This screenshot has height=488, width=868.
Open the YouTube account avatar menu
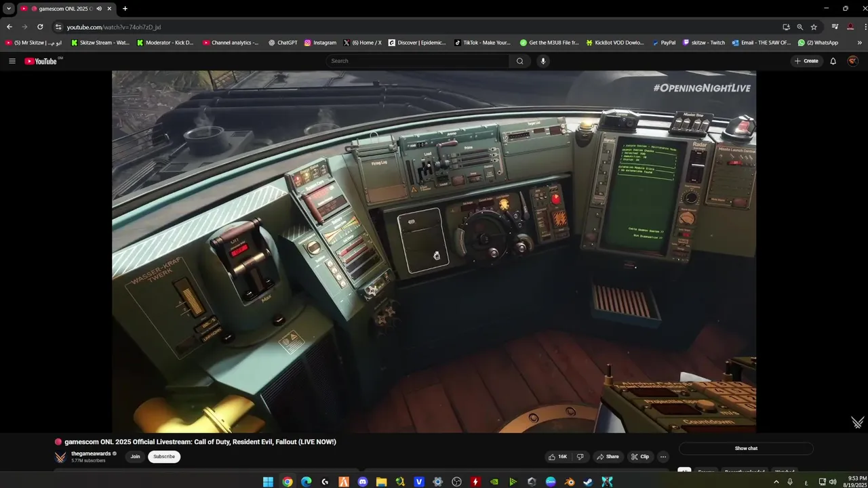(853, 61)
